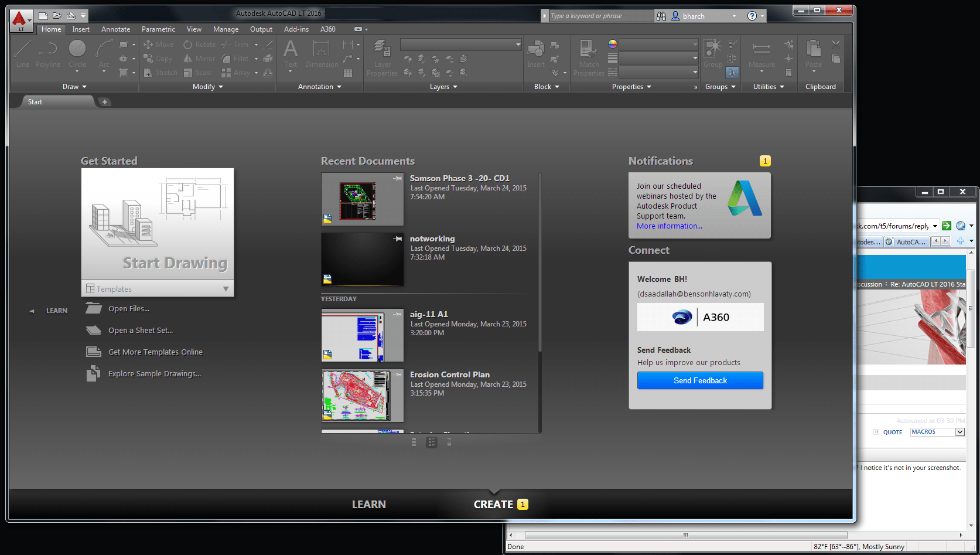Click the binoculars search icon

[661, 16]
